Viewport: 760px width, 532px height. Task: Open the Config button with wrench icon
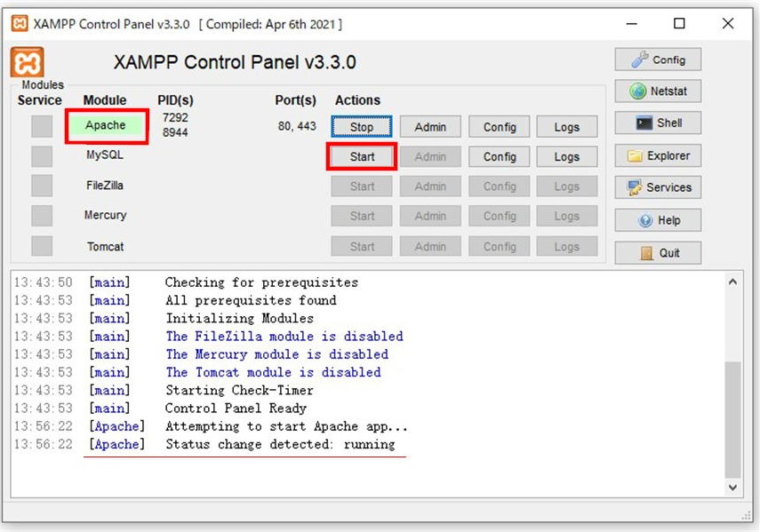click(658, 60)
